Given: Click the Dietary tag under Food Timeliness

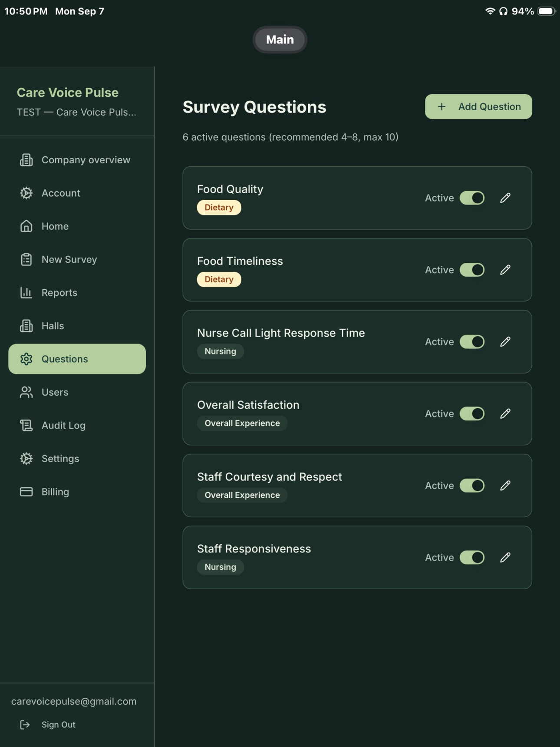Looking at the screenshot, I should 219,279.
